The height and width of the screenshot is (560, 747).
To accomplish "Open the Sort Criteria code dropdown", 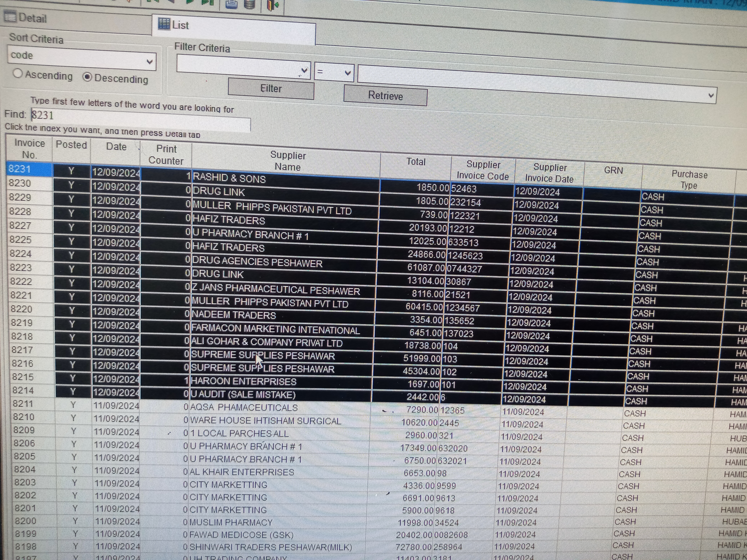I will (x=149, y=62).
